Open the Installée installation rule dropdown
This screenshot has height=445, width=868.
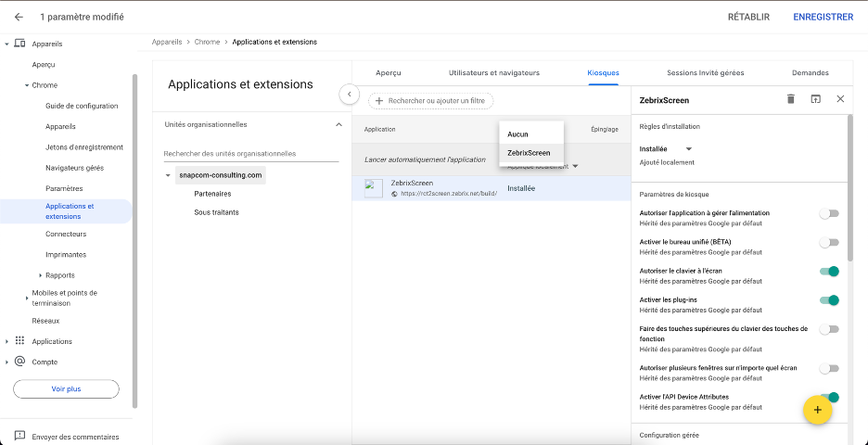click(667, 148)
